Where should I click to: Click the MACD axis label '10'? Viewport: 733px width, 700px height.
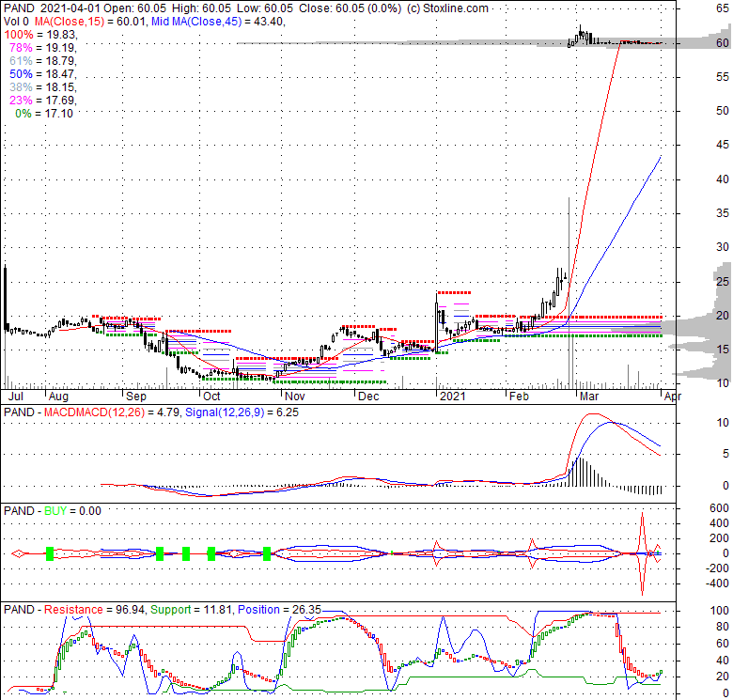[723, 423]
